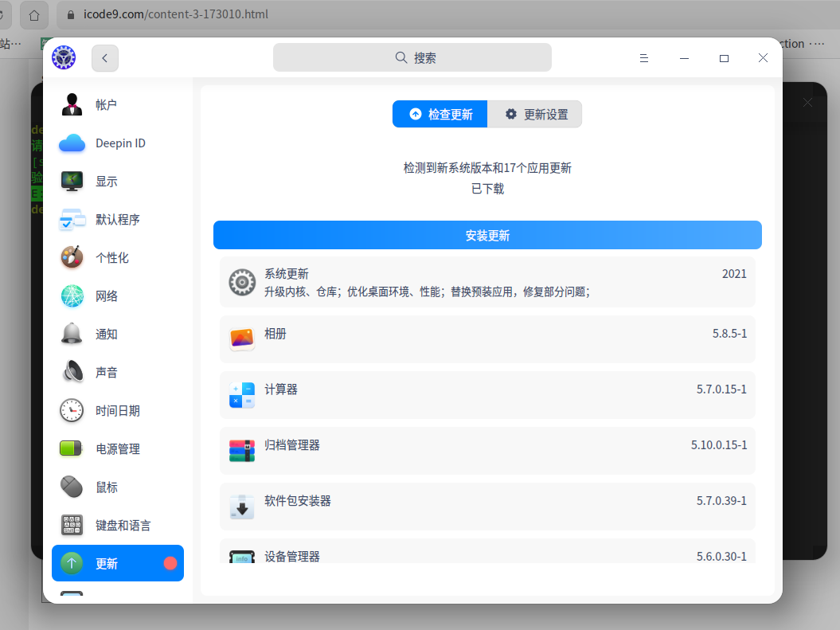The height and width of the screenshot is (630, 840).
Task: Click the 系统更新 title text
Action: pos(287,274)
